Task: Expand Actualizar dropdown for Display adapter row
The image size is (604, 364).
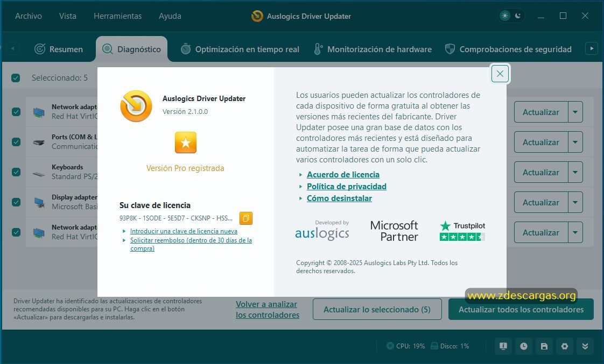Action: (x=575, y=202)
